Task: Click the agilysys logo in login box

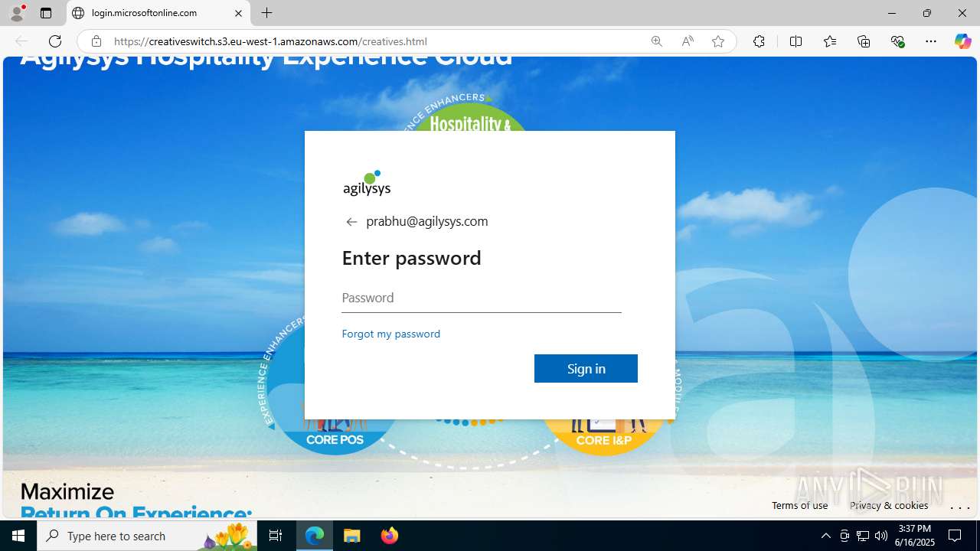Action: (367, 184)
